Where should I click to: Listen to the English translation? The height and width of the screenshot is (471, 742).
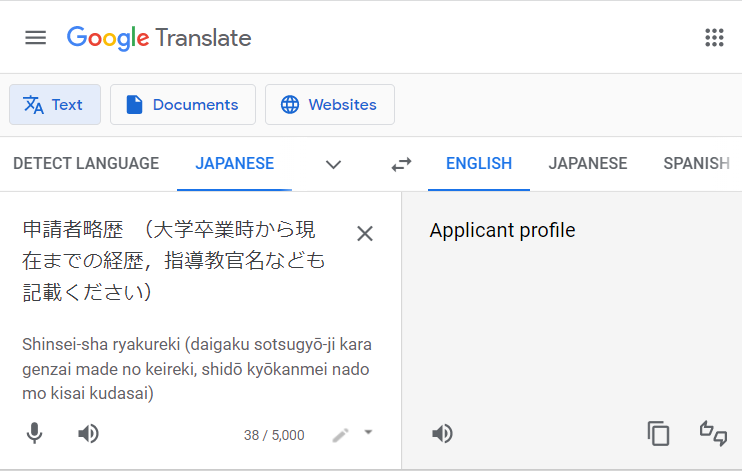coord(442,433)
